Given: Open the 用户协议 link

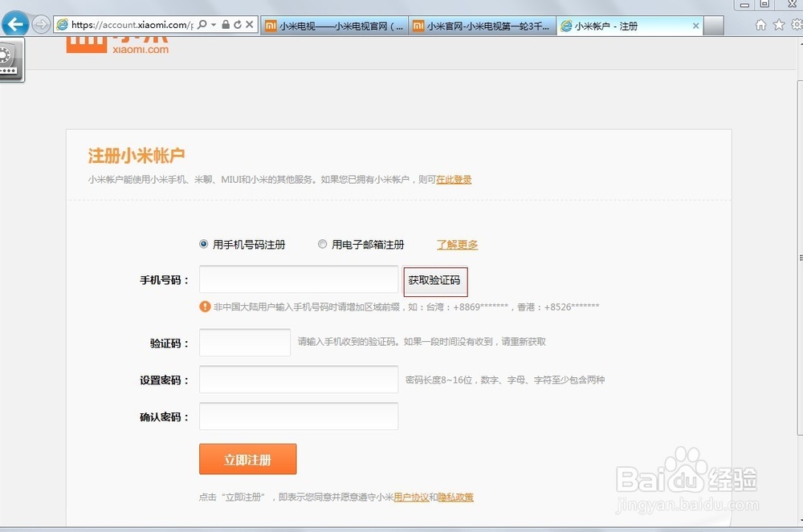Looking at the screenshot, I should point(411,497).
